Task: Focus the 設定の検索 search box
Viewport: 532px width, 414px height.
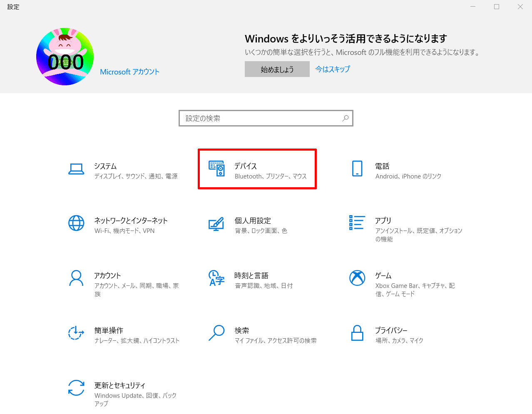Action: pyautogui.click(x=260, y=118)
